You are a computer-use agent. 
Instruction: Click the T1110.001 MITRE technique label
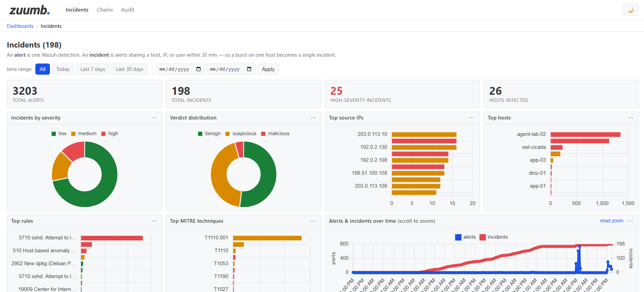click(x=216, y=238)
